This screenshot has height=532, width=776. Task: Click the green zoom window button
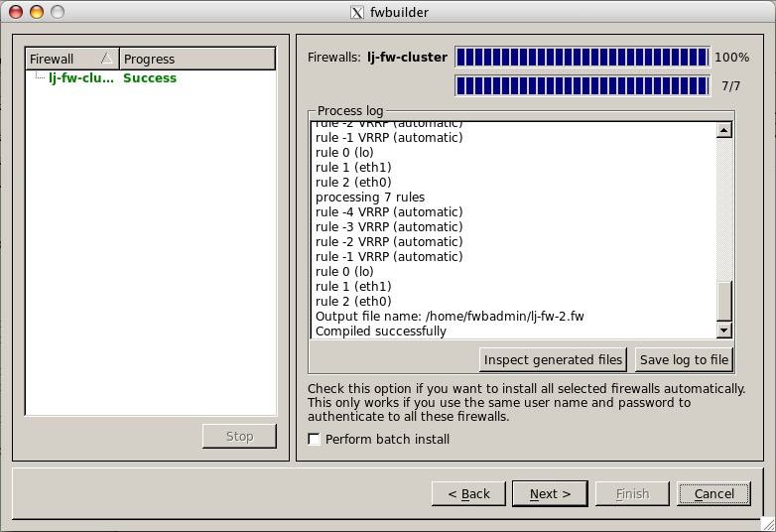point(57,13)
